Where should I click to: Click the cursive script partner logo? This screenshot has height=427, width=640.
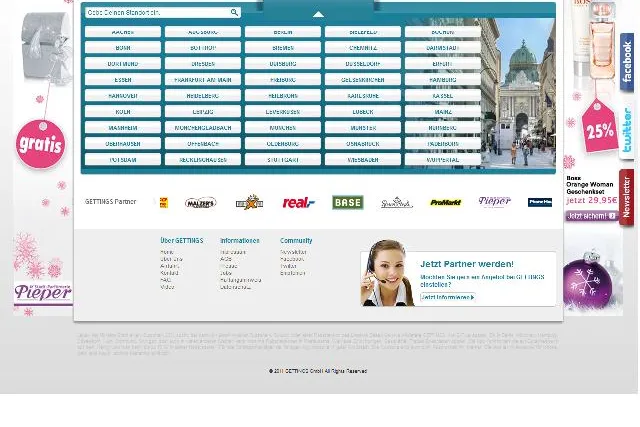click(396, 202)
